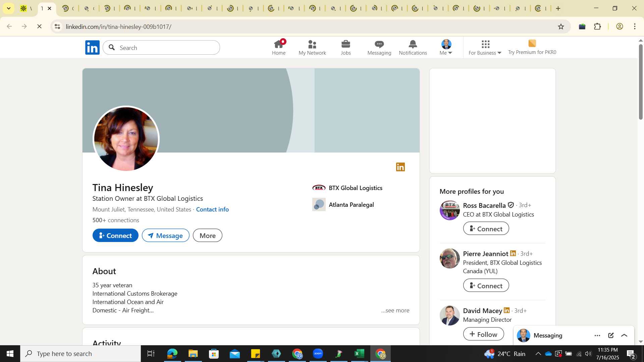
Task: Switch to the first browser tab
Action: (x=26, y=8)
